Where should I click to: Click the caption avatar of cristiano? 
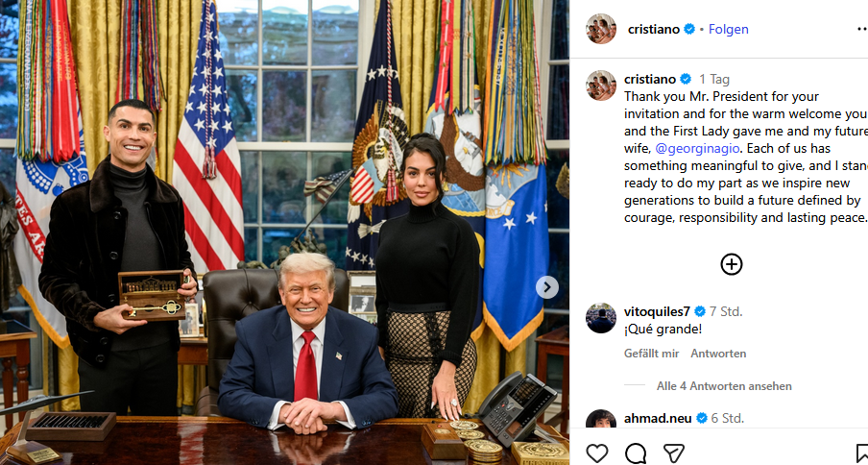pos(601,86)
